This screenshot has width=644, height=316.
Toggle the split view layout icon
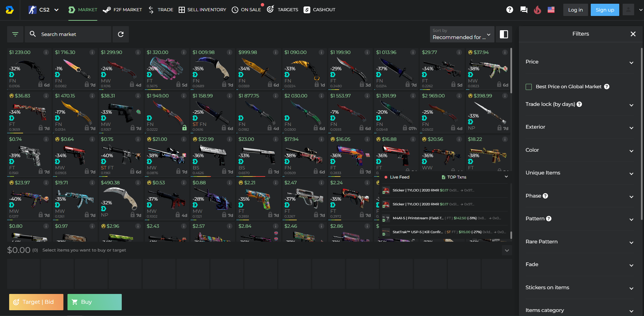click(x=504, y=34)
